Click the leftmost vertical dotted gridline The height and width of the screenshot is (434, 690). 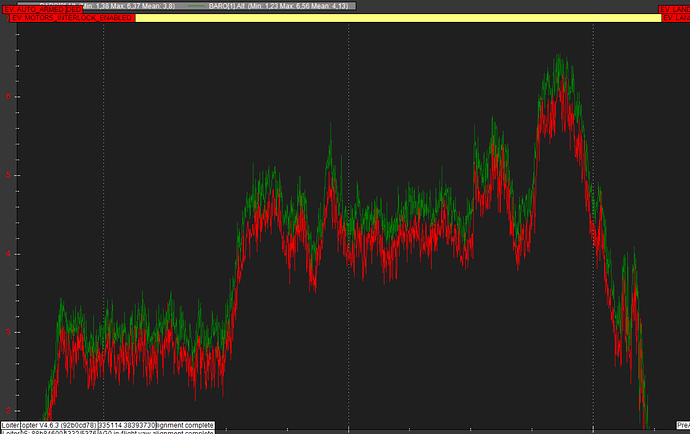click(x=104, y=200)
